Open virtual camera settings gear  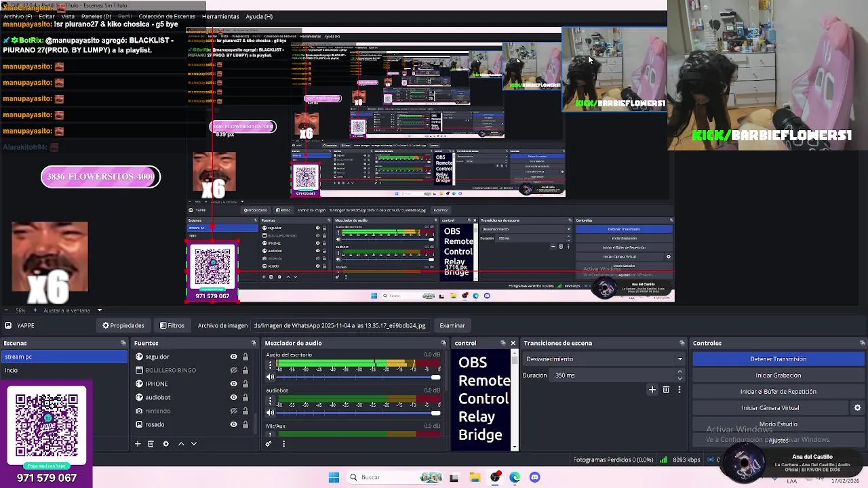[x=857, y=408]
